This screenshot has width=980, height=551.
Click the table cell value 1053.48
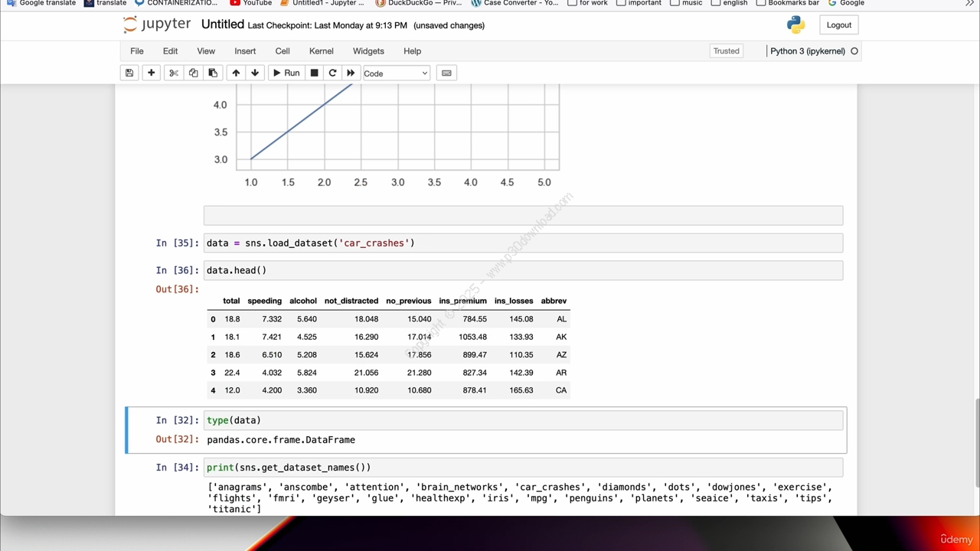coord(472,337)
